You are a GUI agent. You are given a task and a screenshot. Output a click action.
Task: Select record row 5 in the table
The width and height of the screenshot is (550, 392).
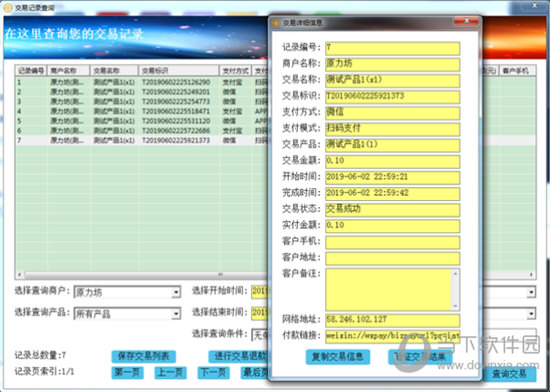pos(142,121)
